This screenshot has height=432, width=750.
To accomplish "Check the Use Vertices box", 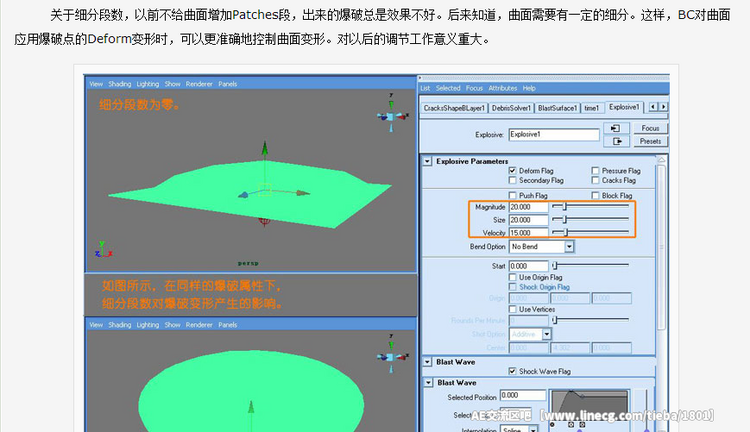I will [512, 310].
